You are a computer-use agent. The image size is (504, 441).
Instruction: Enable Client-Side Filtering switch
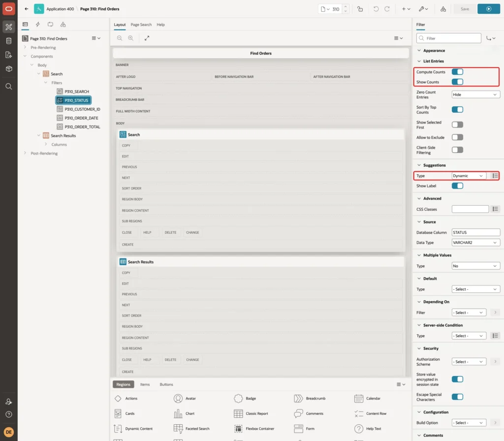coord(457,150)
